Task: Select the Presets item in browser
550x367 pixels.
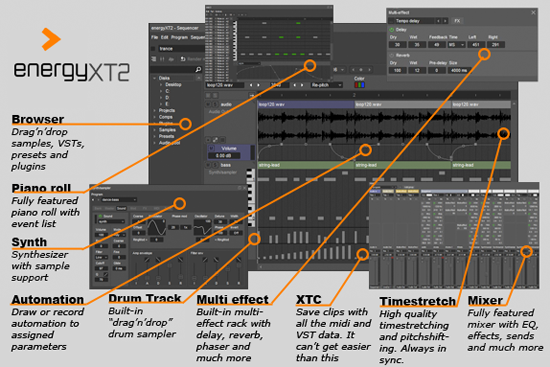Action: click(x=166, y=136)
